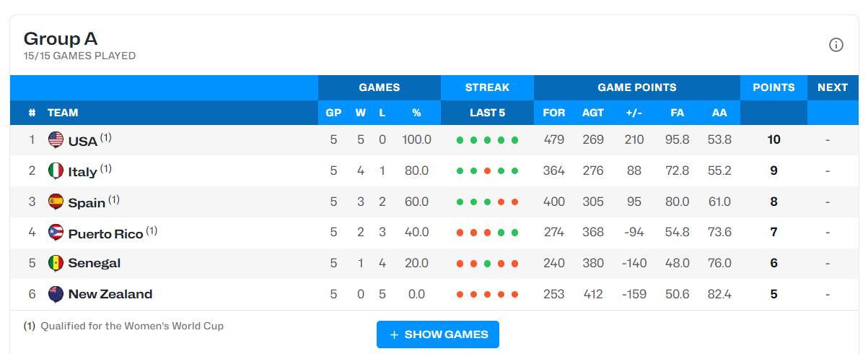
Task: Click the LAST 5 streak header
Action: [487, 113]
